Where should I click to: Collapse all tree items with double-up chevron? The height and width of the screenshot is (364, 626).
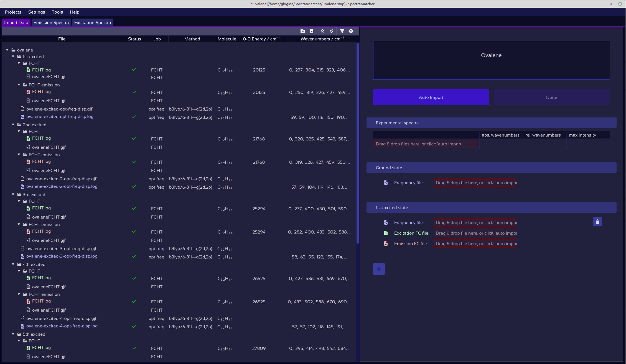click(322, 31)
